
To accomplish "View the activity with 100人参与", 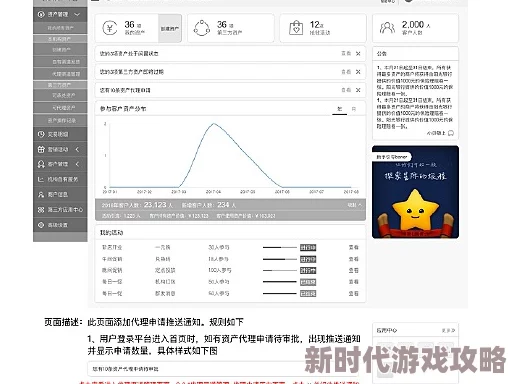I will (x=353, y=270).
